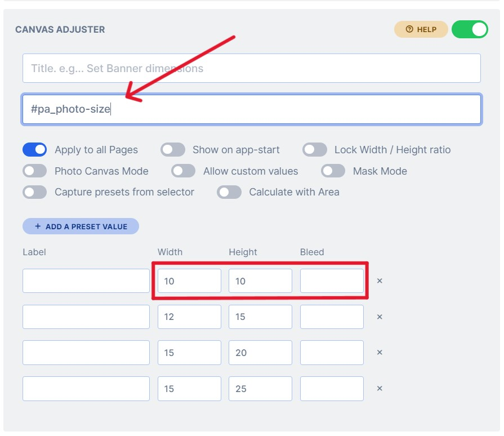Edit Height value 25 field
The width and height of the screenshot is (504, 436).
point(260,389)
